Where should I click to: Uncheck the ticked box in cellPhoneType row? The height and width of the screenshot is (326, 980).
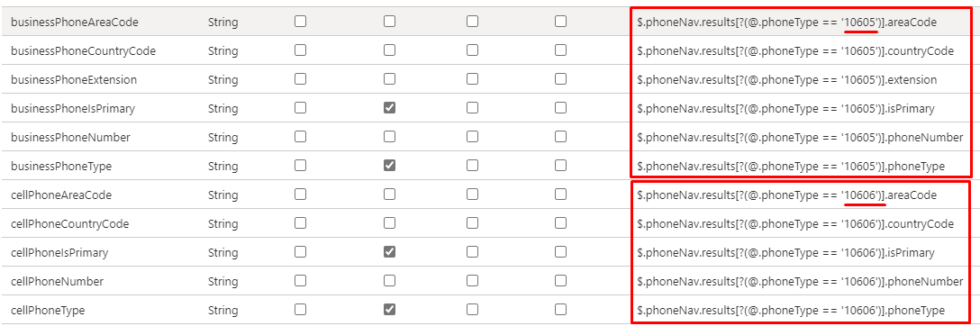pos(389,310)
